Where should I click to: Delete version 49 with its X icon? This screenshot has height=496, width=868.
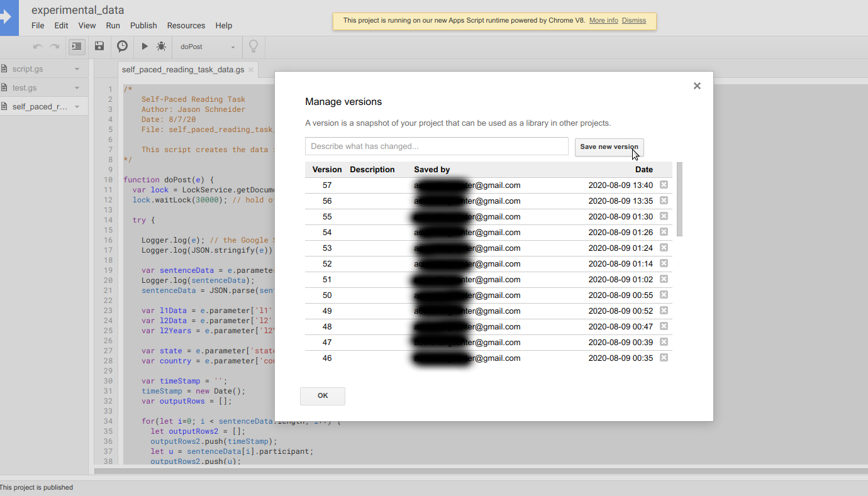coord(664,311)
